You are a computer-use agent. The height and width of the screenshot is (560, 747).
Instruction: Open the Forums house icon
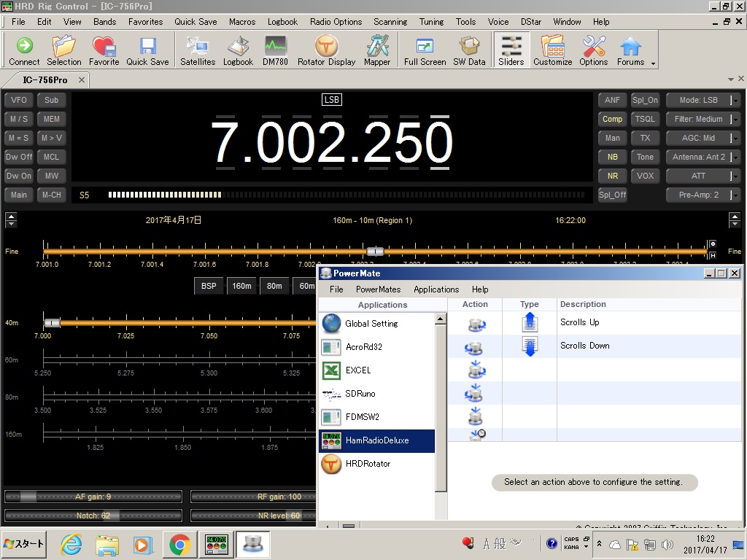(x=630, y=50)
